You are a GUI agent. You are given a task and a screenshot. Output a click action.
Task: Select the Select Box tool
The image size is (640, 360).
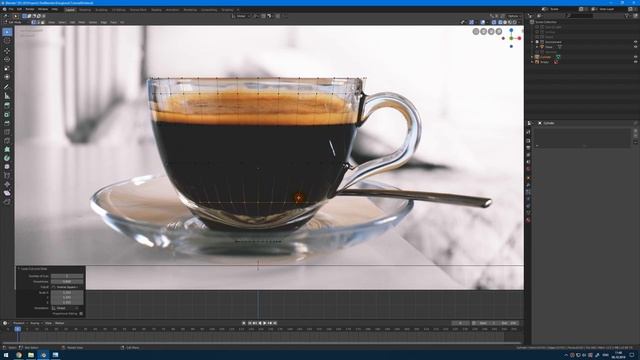(x=7, y=32)
